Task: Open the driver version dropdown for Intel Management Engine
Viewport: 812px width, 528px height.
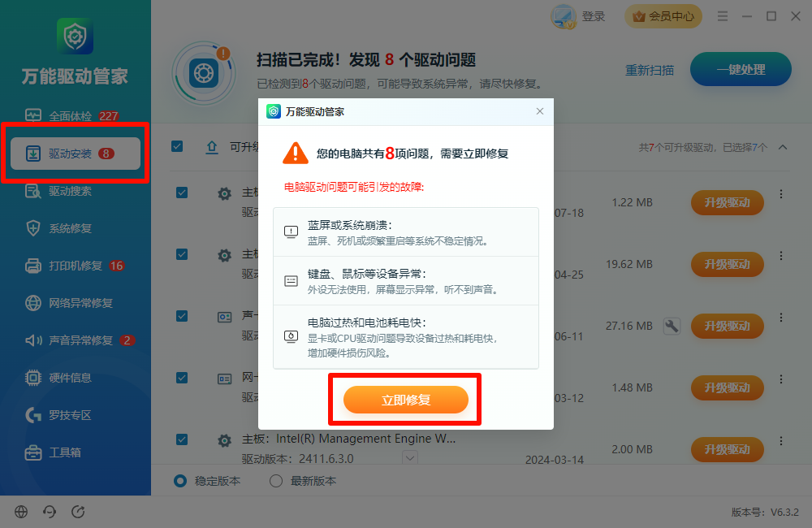Action: (x=410, y=457)
